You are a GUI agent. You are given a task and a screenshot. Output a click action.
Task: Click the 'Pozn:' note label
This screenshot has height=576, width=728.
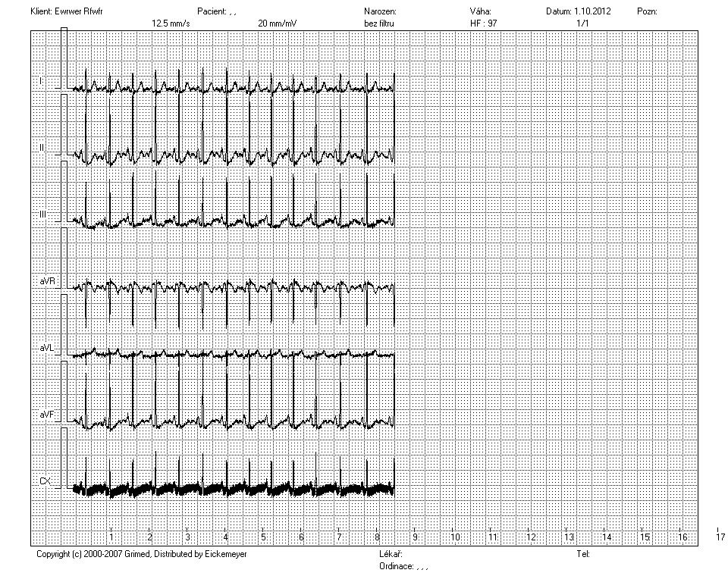(x=647, y=11)
